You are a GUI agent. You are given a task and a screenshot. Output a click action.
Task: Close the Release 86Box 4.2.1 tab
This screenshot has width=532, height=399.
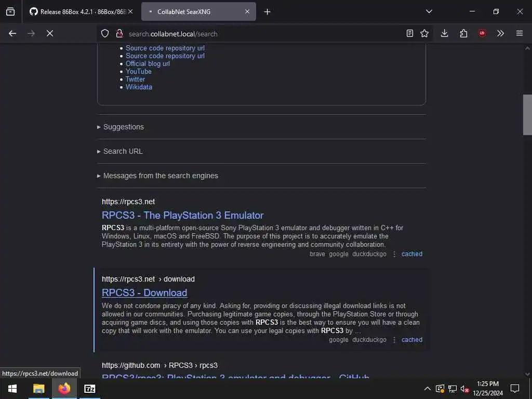(130, 11)
